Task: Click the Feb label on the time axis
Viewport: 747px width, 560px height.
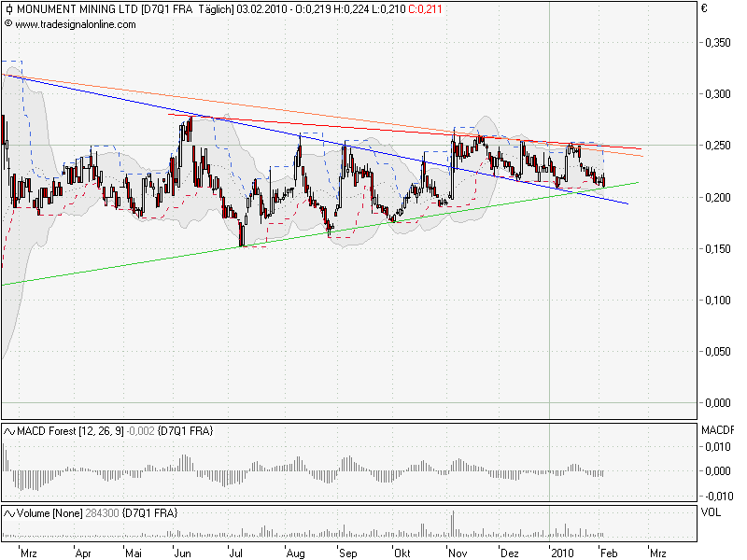Action: click(609, 553)
